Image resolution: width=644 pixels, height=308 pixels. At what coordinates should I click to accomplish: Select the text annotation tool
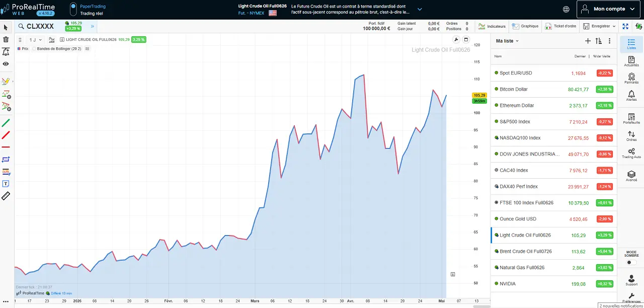[x=6, y=184]
